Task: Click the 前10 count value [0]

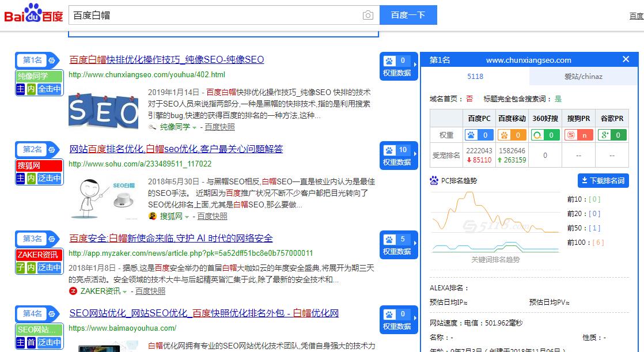Action: [594, 199]
